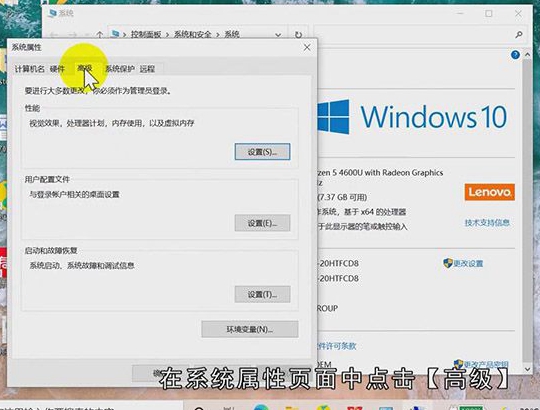Screen dimensions: 540x410
Task: Click the text 与登录帐户相关的桌面设置
Action: 74,195
